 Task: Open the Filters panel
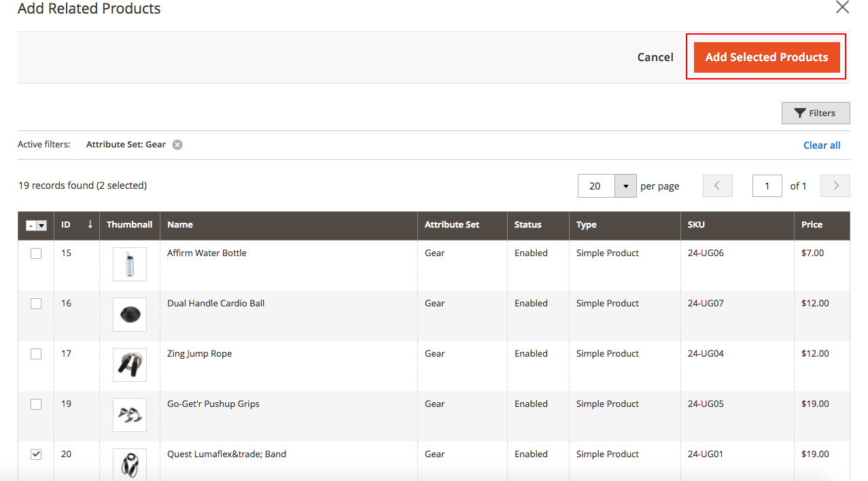pos(815,113)
